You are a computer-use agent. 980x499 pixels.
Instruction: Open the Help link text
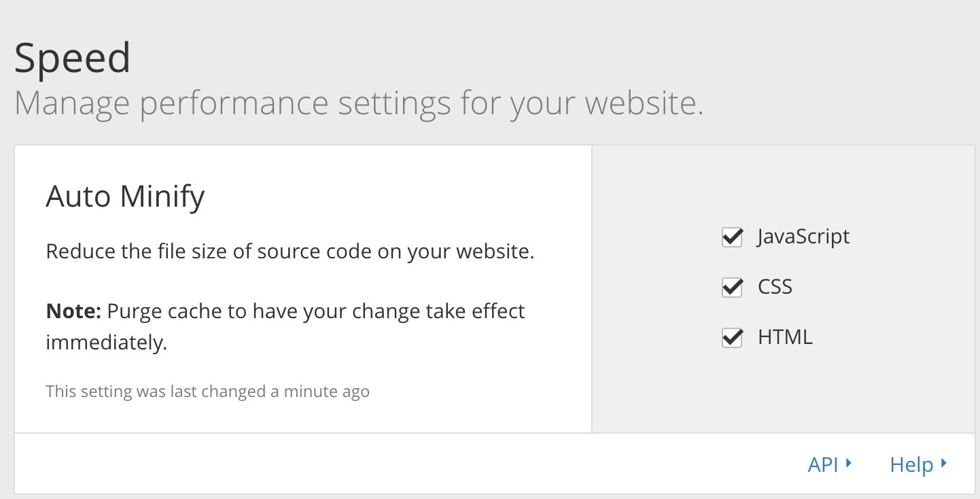911,465
